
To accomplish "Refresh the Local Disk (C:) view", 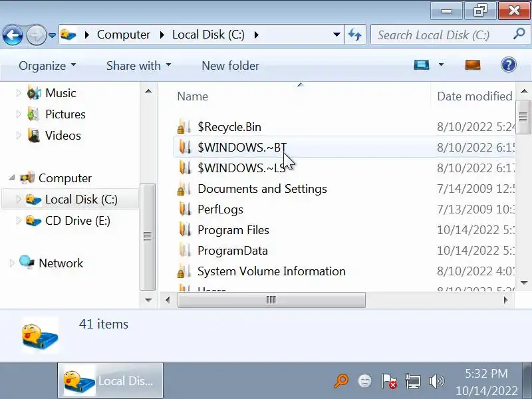I will (355, 35).
